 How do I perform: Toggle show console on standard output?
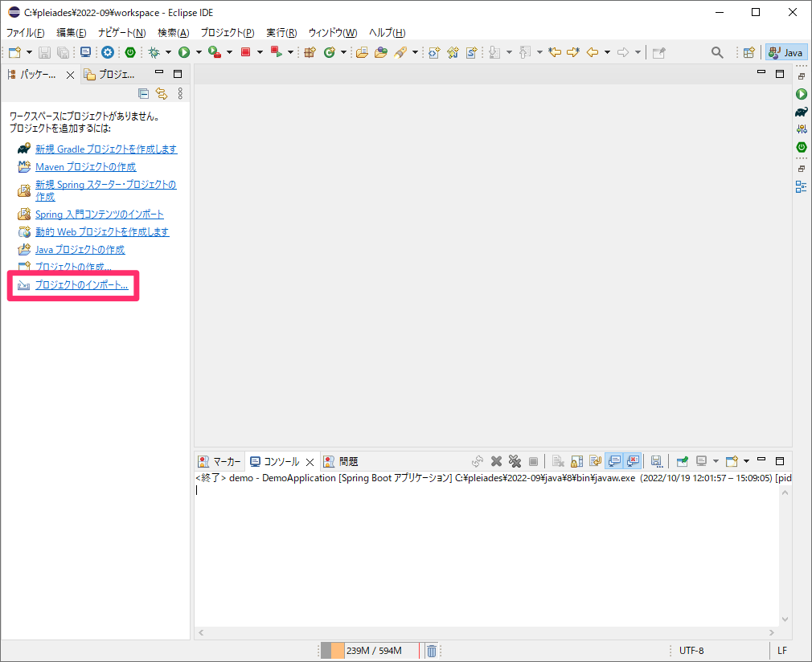pyautogui.click(x=614, y=460)
